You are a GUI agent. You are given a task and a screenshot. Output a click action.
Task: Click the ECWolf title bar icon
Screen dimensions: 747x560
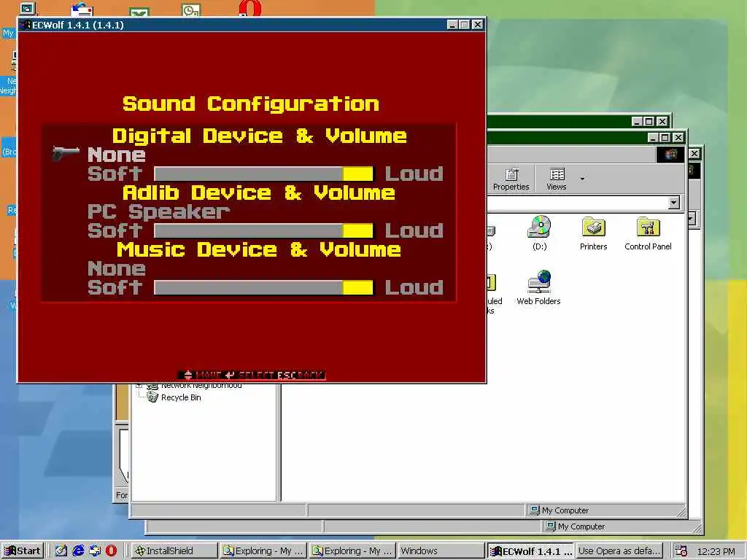click(x=26, y=25)
